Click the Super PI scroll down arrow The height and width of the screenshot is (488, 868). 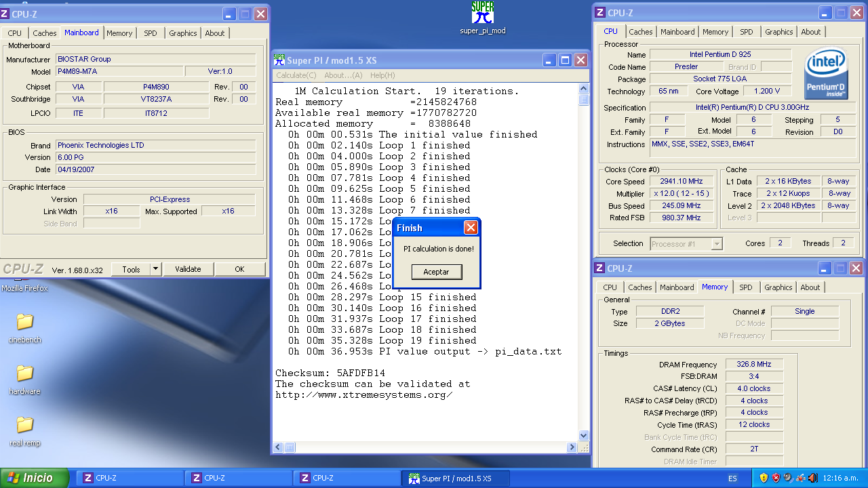584,435
